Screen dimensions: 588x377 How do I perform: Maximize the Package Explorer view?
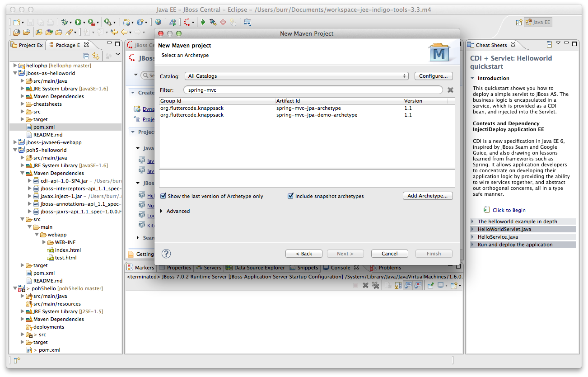(x=117, y=44)
